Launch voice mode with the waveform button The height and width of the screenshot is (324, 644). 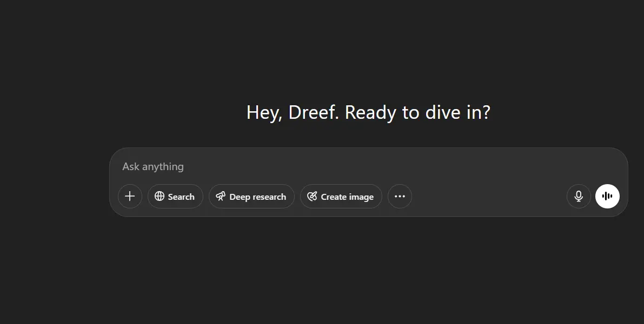(607, 197)
